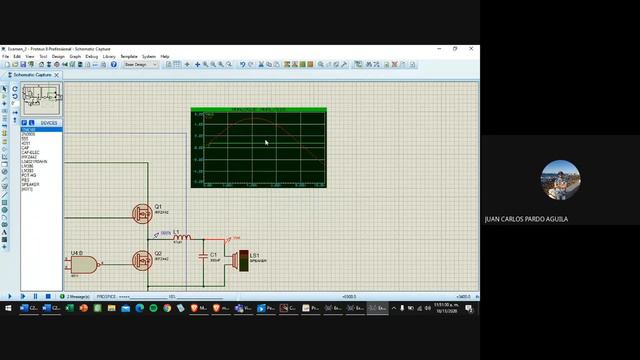Viewport: 640px width, 360px height.
Task: Click the Q2 MOSFET symbol
Action: [x=142, y=260]
